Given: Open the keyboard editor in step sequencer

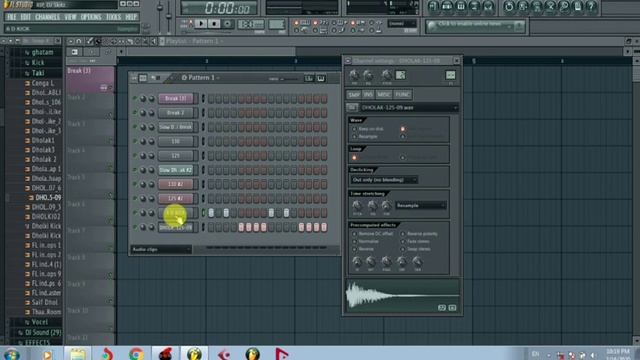Looking at the screenshot, I should point(321,78).
